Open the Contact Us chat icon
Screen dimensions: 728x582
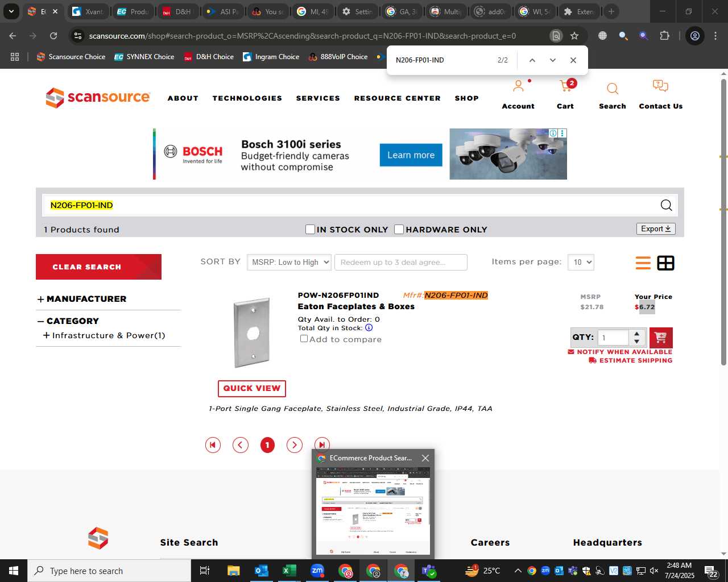coord(660,86)
